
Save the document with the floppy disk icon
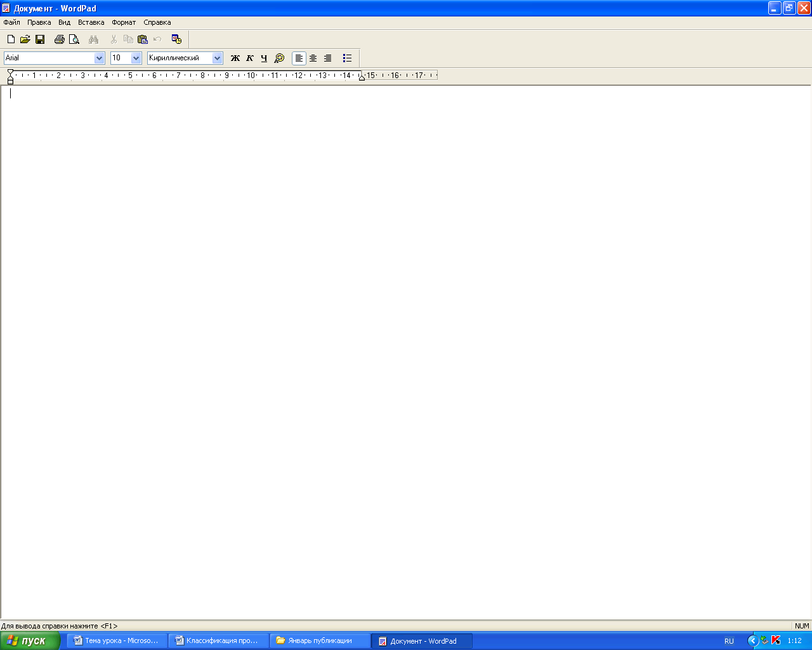click(x=40, y=39)
